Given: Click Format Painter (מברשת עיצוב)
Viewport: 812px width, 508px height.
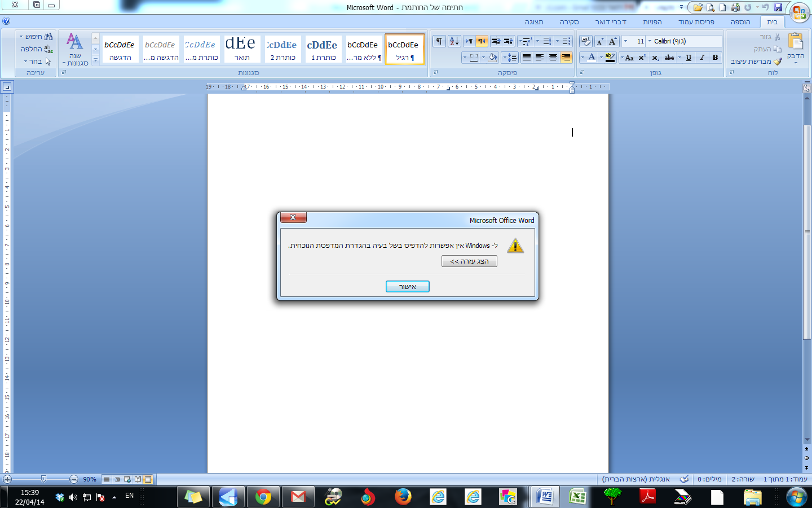Looking at the screenshot, I should pyautogui.click(x=756, y=62).
